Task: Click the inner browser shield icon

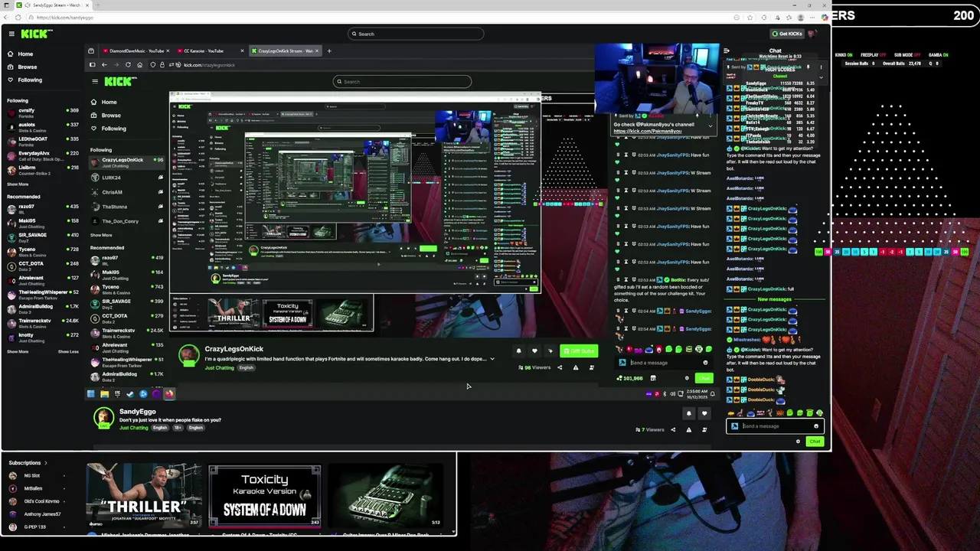Action: [152, 65]
